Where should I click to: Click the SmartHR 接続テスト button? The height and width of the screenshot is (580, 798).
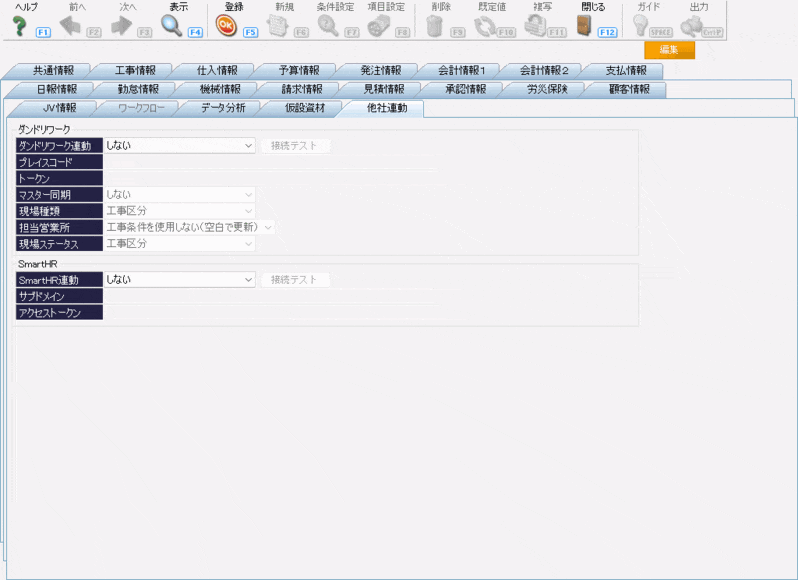[x=295, y=280]
